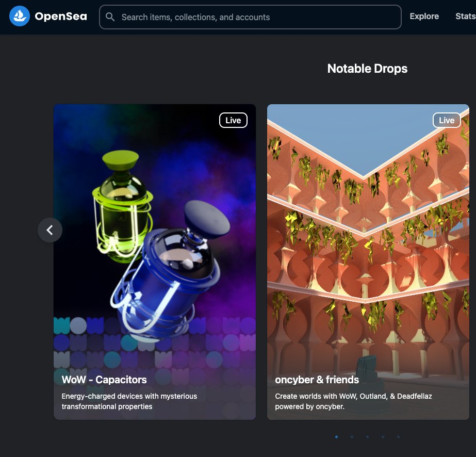Select the first carousel page dot
The height and width of the screenshot is (457, 476).
336,437
